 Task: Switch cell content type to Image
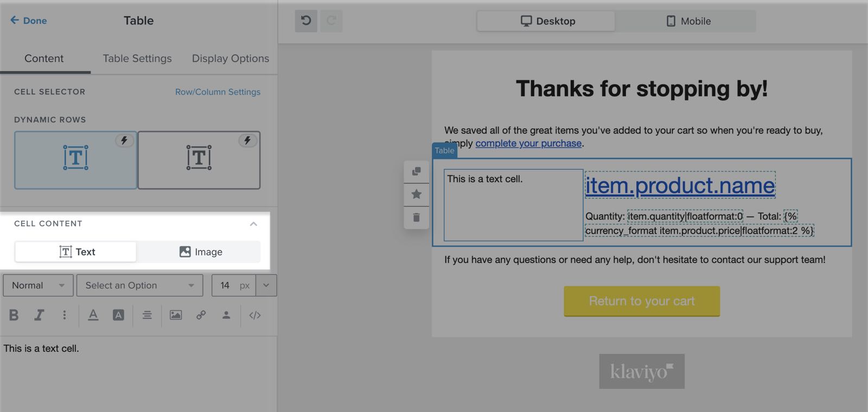[200, 252]
